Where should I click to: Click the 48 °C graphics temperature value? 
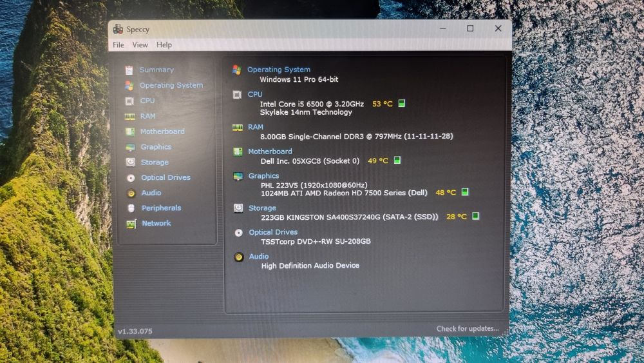coord(446,192)
